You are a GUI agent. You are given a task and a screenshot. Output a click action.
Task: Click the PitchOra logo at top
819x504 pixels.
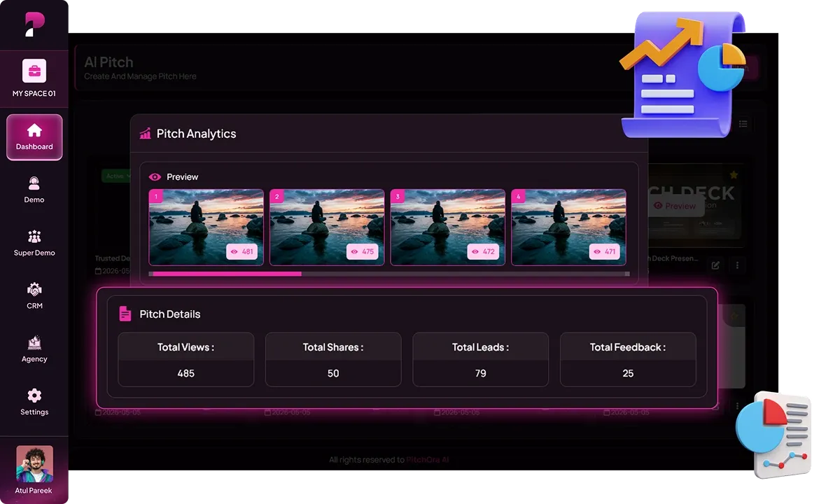[35, 24]
